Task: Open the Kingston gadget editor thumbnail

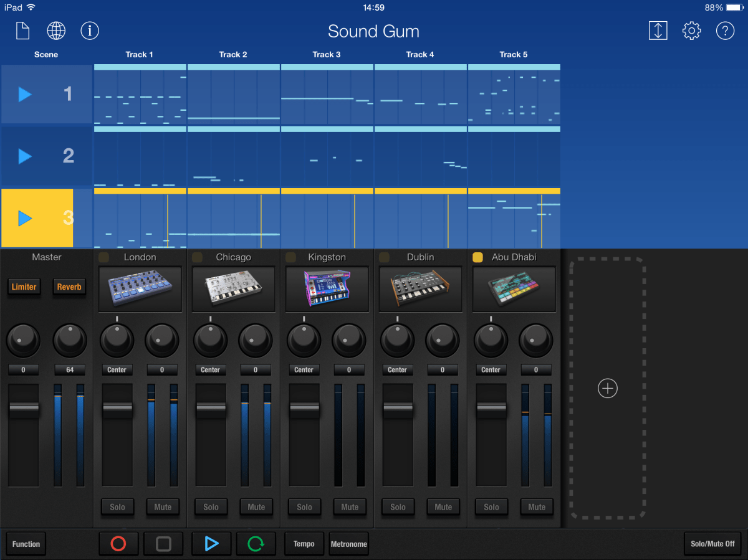Action: coord(327,289)
